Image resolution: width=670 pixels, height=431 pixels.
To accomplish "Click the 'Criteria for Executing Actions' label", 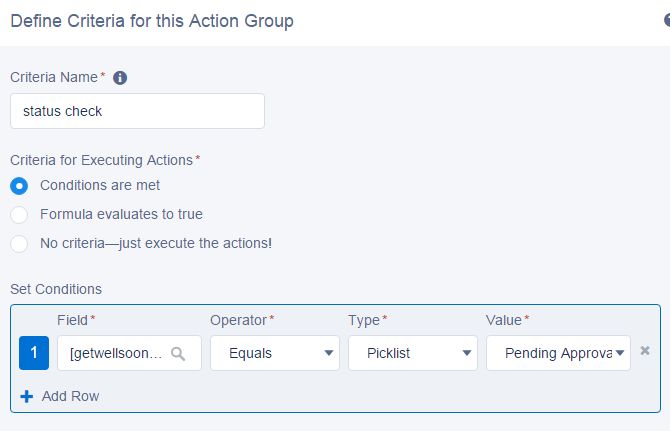I will (102, 160).
